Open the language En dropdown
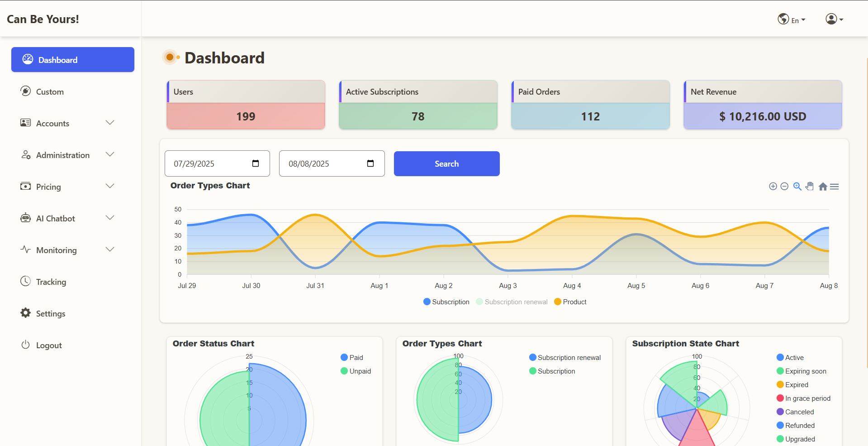This screenshot has height=446, width=868. 792,19
